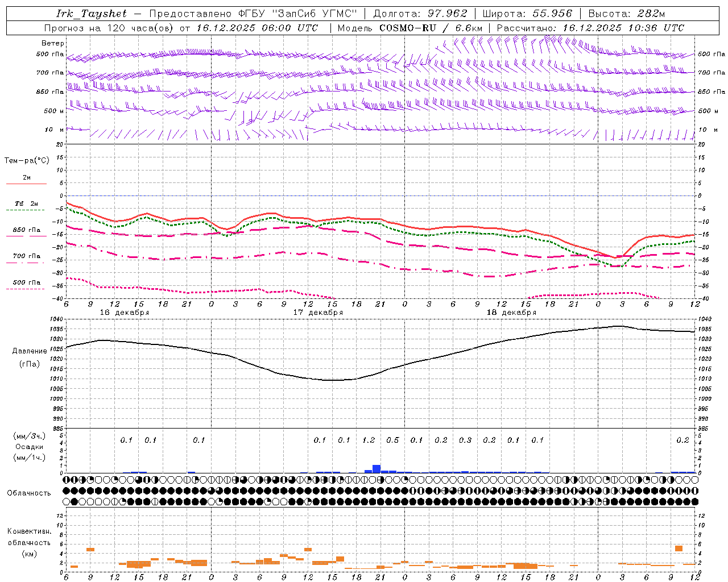This screenshot has width=728, height=582.
Task: Click the 2м temperature legend line sample
Action: (26, 184)
